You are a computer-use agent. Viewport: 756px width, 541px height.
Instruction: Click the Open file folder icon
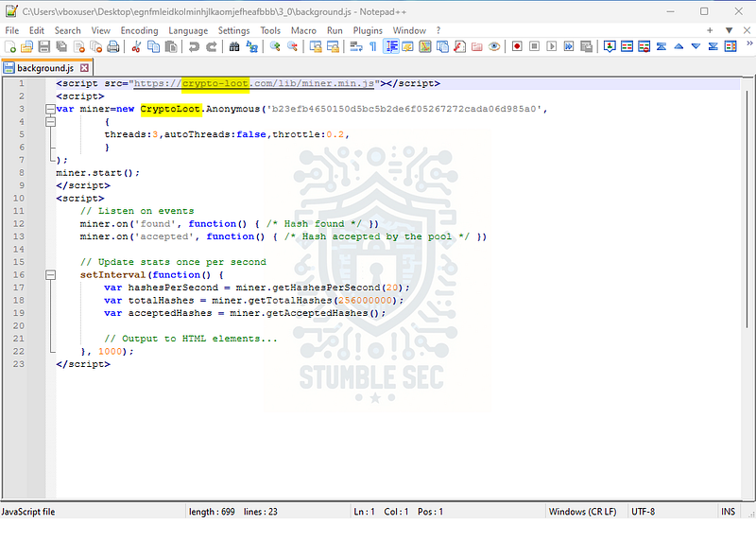27,46
